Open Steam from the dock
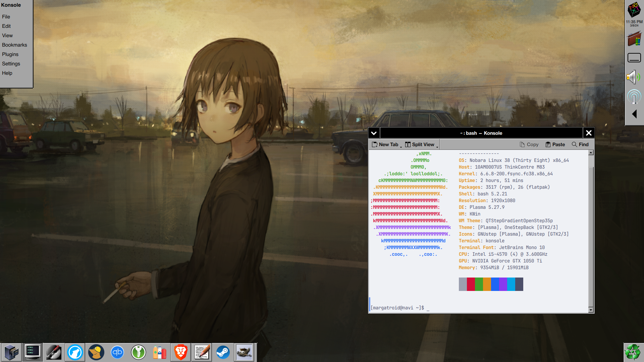The width and height of the screenshot is (644, 362). (x=223, y=352)
